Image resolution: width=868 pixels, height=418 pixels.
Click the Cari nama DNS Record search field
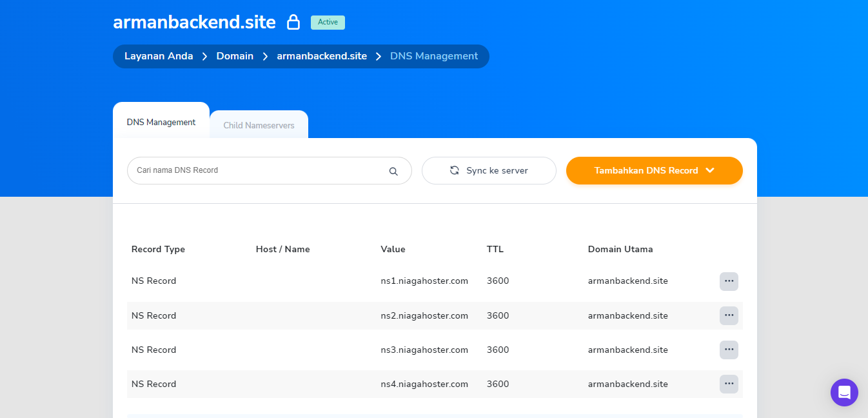click(258, 170)
